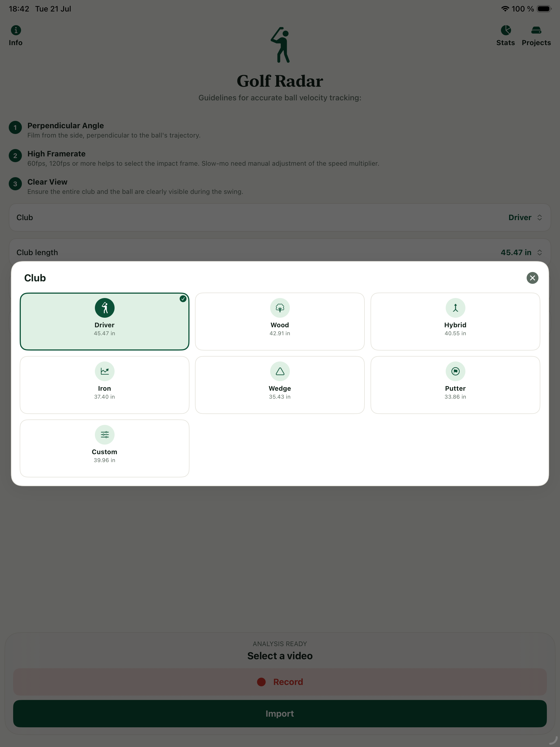Image resolution: width=560 pixels, height=747 pixels.
Task: Click the 18:42 clock in status bar
Action: click(x=19, y=9)
